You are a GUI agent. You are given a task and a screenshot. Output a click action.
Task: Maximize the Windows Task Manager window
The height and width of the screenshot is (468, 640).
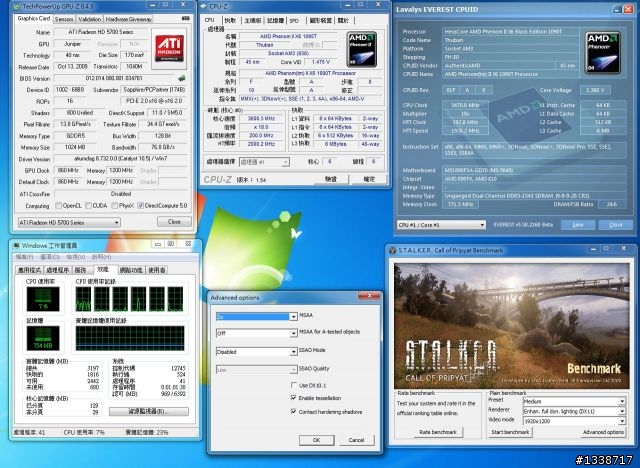click(x=171, y=244)
